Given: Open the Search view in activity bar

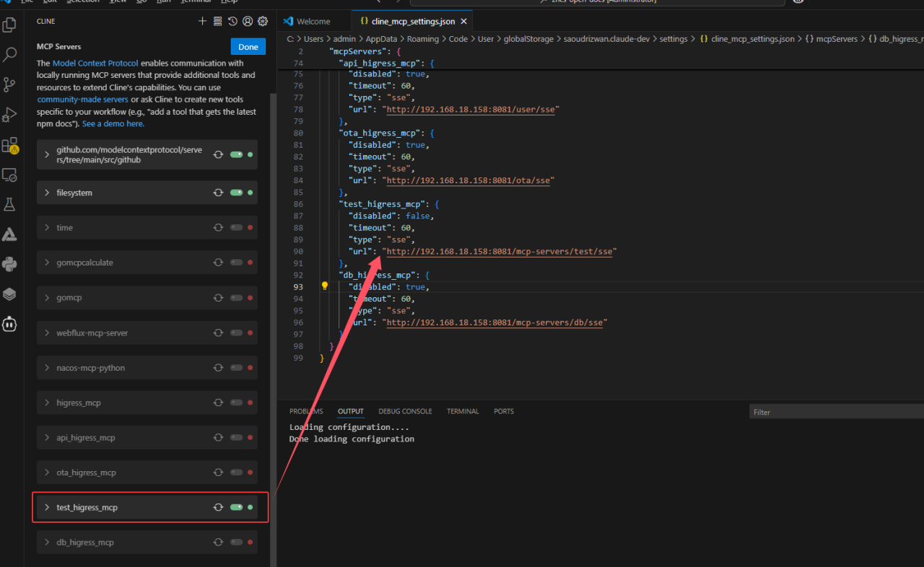Looking at the screenshot, I should coord(10,55).
